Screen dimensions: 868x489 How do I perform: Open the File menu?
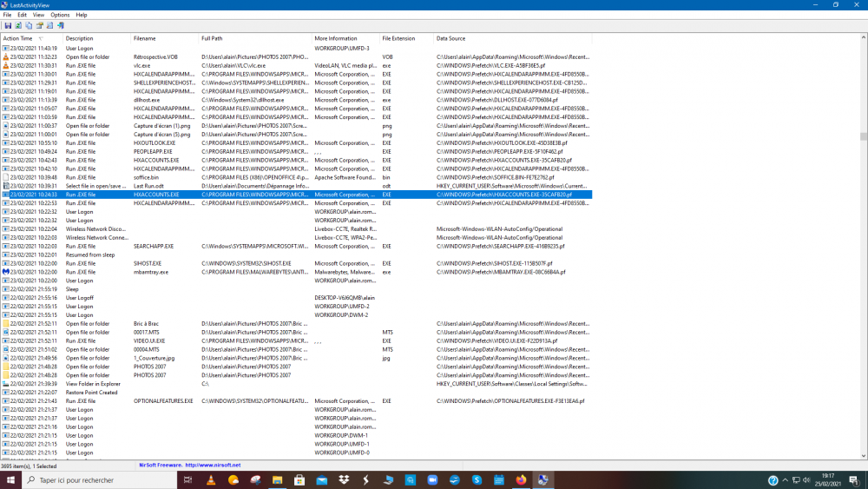[7, 15]
